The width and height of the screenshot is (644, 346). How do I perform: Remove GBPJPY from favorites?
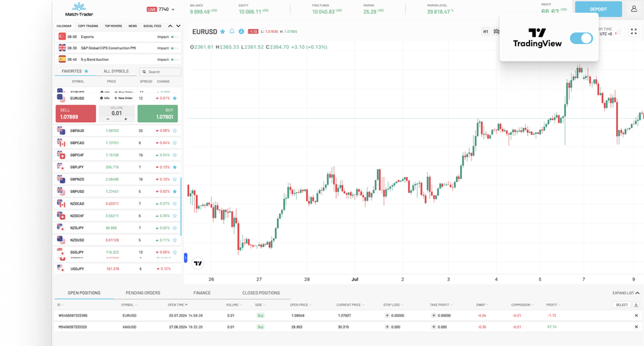175,167
